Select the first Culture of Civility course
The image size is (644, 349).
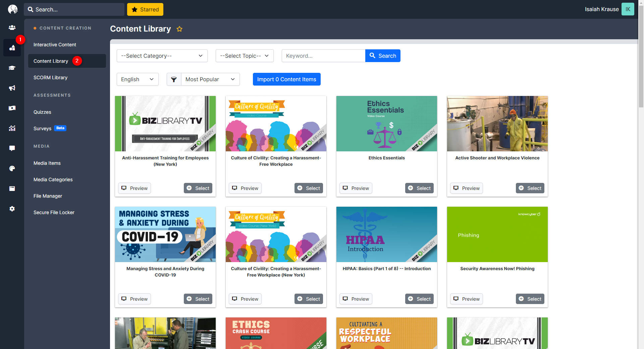tap(309, 188)
